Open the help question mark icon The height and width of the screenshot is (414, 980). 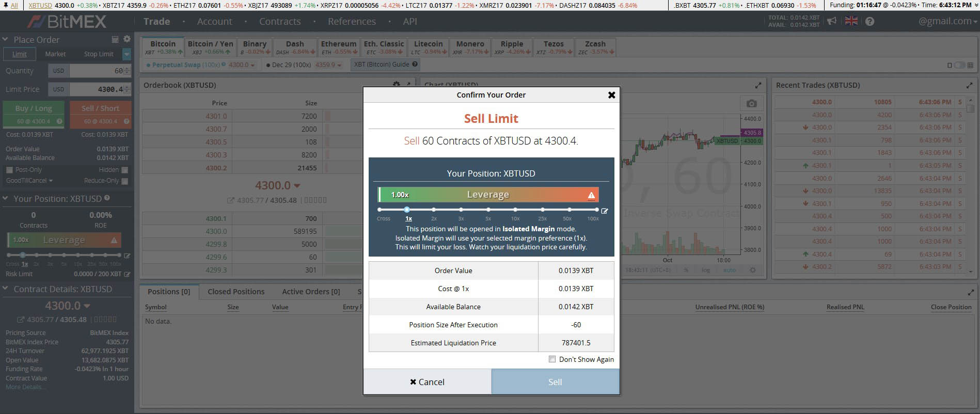pyautogui.click(x=870, y=21)
